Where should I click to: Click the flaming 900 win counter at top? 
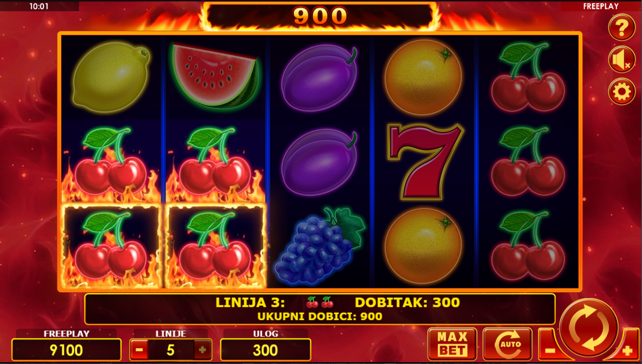[320, 17]
